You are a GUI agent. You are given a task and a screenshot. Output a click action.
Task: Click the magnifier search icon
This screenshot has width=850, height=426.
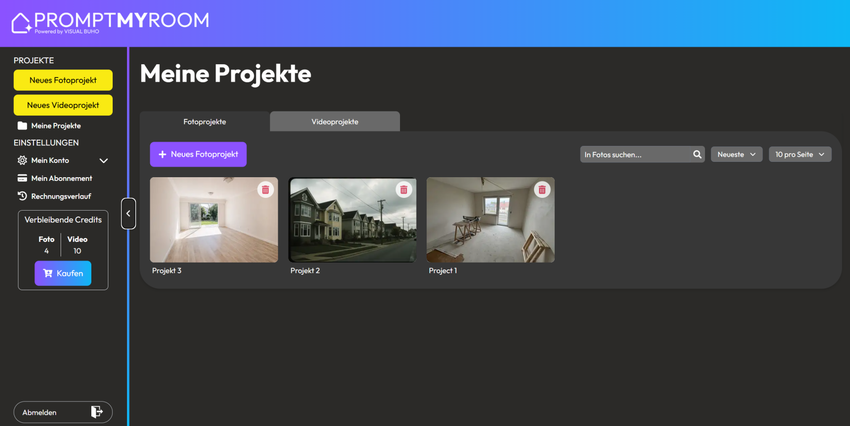pyautogui.click(x=697, y=154)
